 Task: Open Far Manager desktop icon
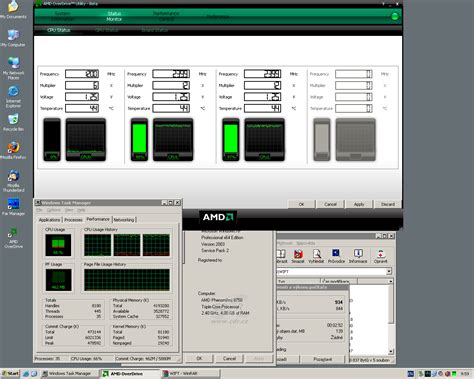click(13, 207)
